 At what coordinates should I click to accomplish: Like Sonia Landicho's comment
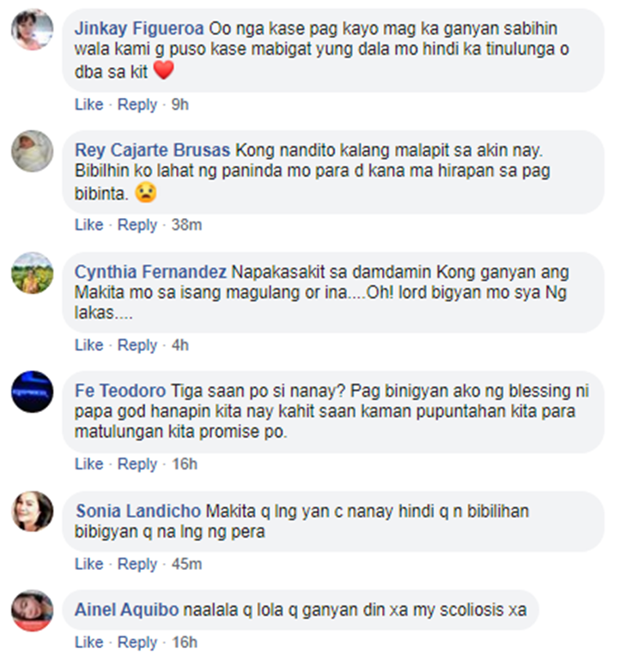tap(89, 564)
